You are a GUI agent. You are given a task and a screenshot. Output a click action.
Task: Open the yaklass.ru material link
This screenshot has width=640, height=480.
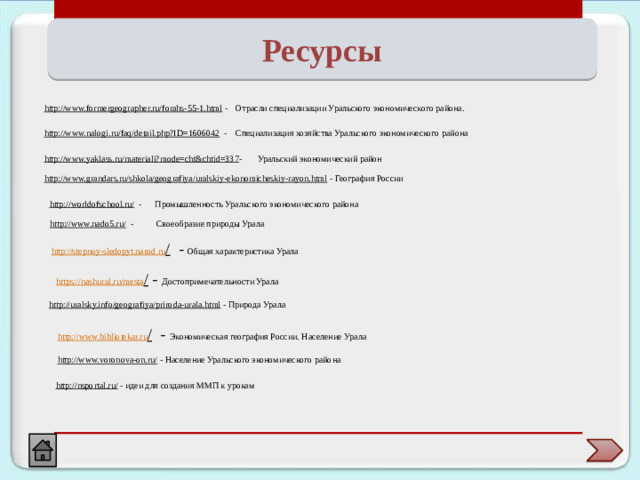tap(142, 159)
